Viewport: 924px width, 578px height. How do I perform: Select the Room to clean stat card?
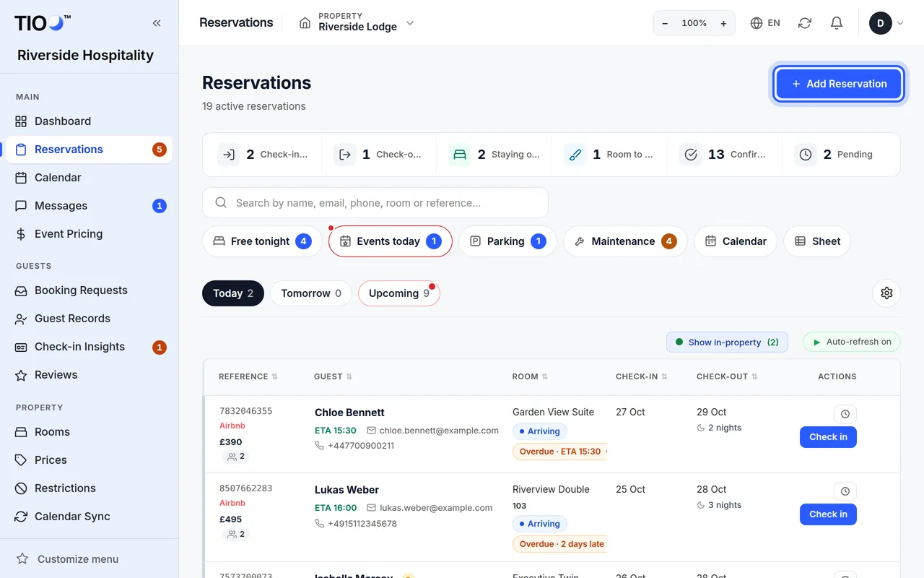pyautogui.click(x=609, y=155)
